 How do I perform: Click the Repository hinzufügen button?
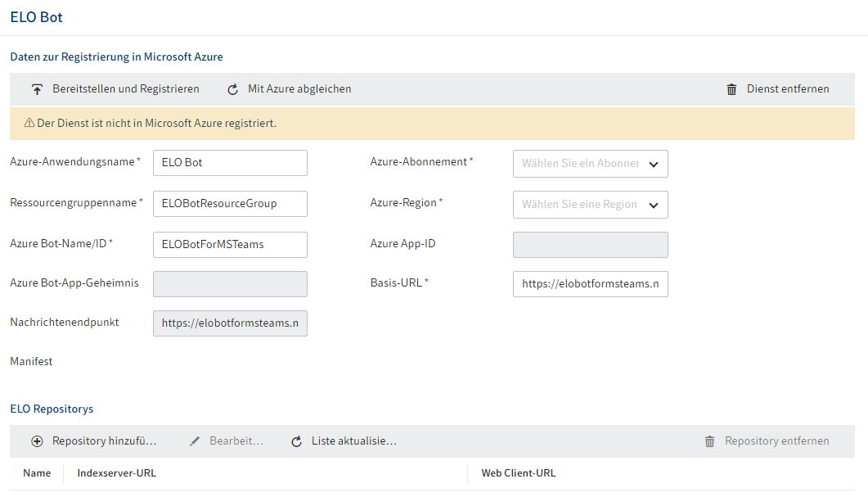coord(94,441)
